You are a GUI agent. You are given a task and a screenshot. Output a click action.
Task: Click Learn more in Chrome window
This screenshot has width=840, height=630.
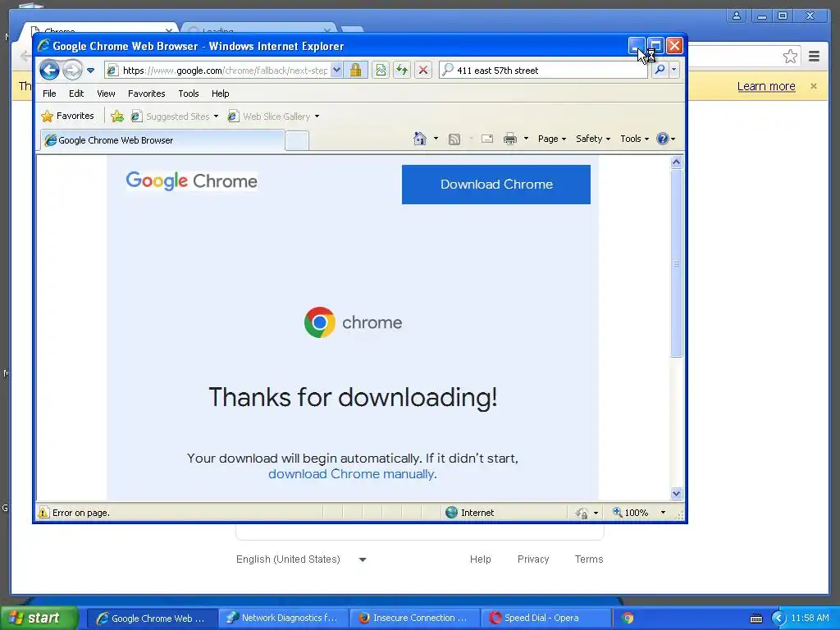pos(766,86)
